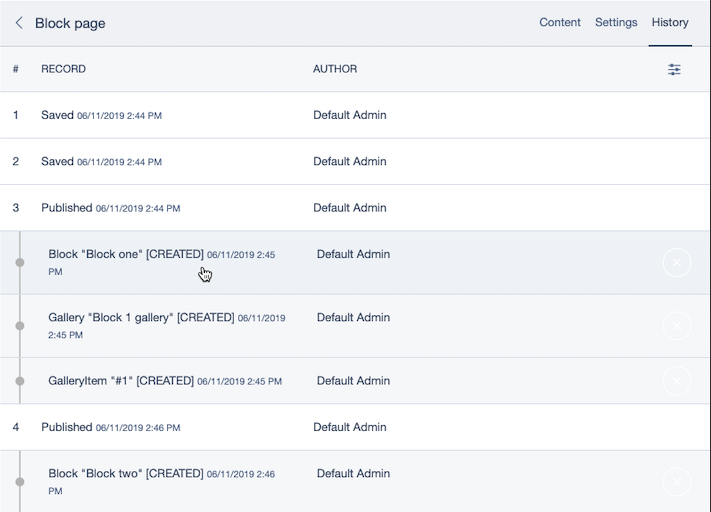This screenshot has width=711, height=512.
Task: Open record 3 Published 06/11/2019 2:44 PM
Action: tap(355, 208)
